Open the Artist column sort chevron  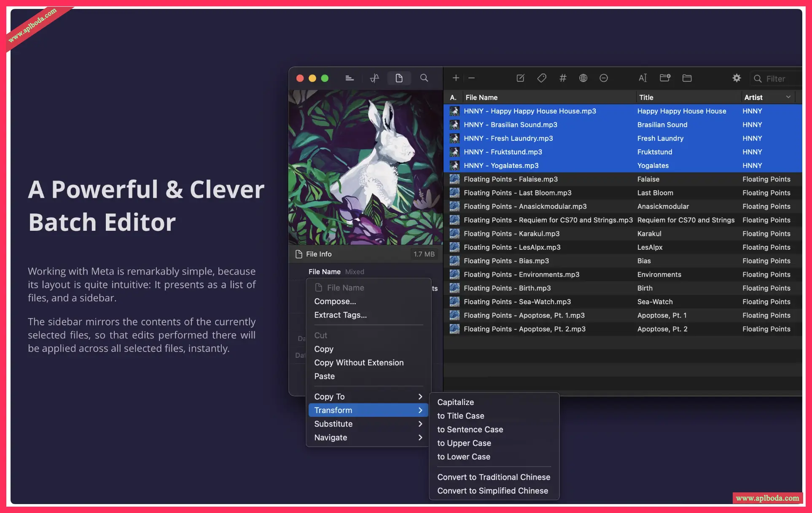(788, 97)
